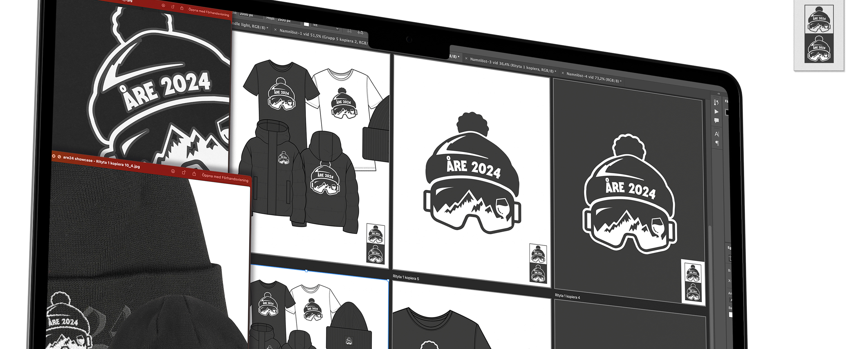Image resolution: width=868 pixels, height=349 pixels.
Task: Close the Namnlöst-3 document tab
Action: 466,58
